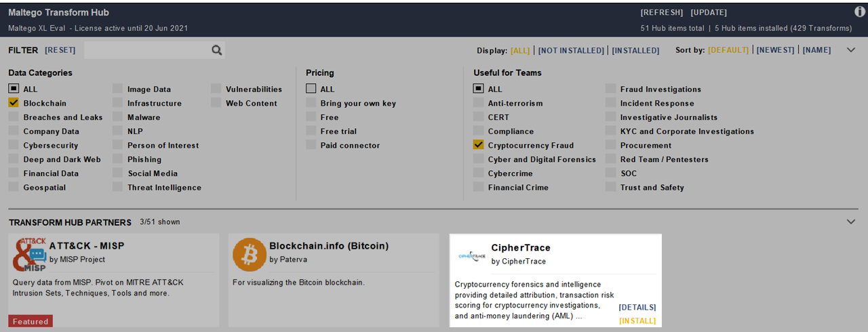Viewport: 868px width, 332px height.
Task: Check the KYC and Corporate Investigations checkbox
Action: coord(611,131)
